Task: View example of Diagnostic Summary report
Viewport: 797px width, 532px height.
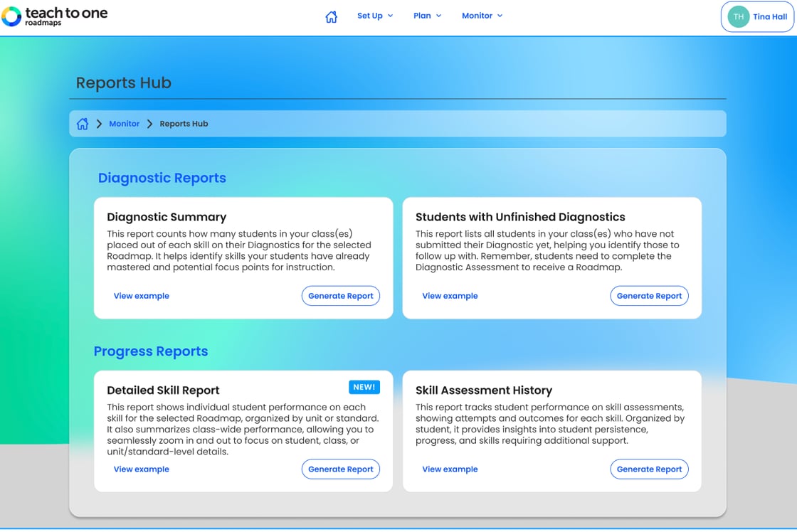Action: (x=142, y=296)
